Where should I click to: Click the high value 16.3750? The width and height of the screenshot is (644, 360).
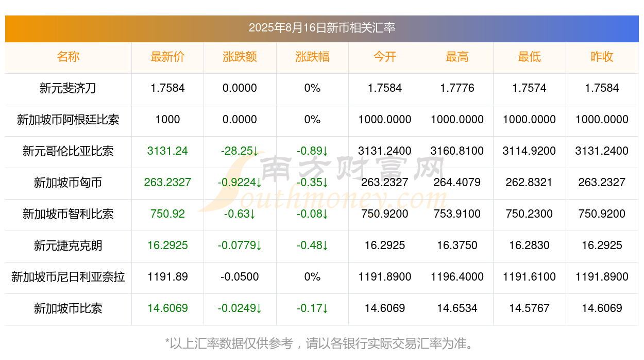click(457, 246)
